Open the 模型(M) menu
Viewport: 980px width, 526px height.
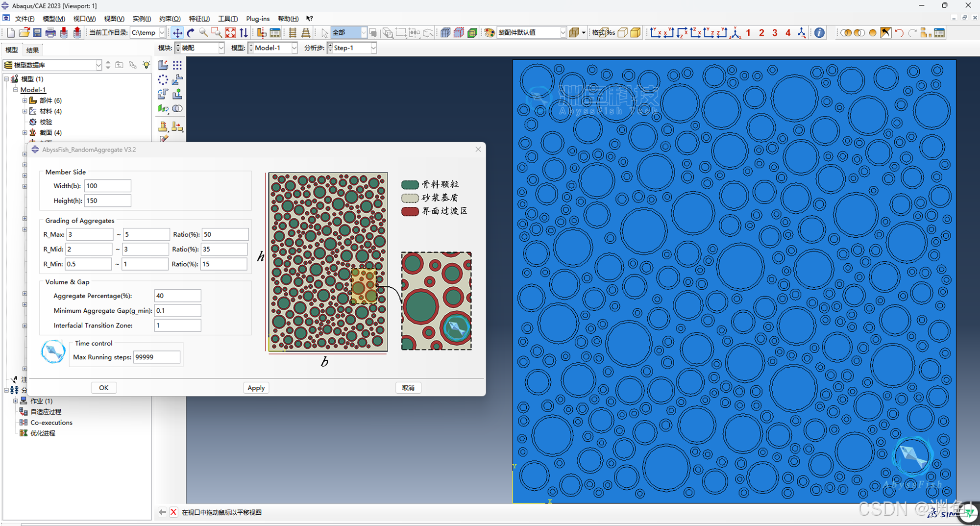click(x=54, y=19)
